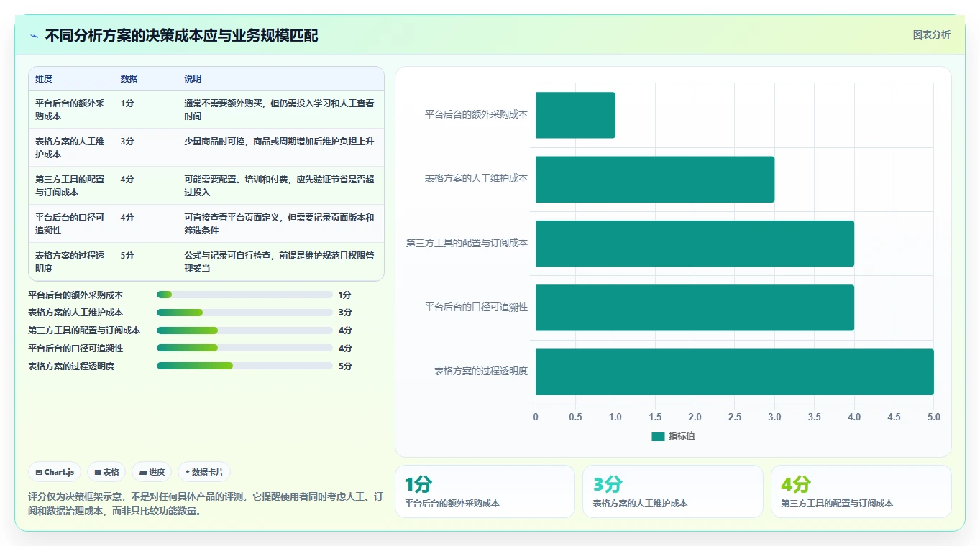
Task: Click the 表格方案的过程透明度 progress bar
Action: coord(244,366)
